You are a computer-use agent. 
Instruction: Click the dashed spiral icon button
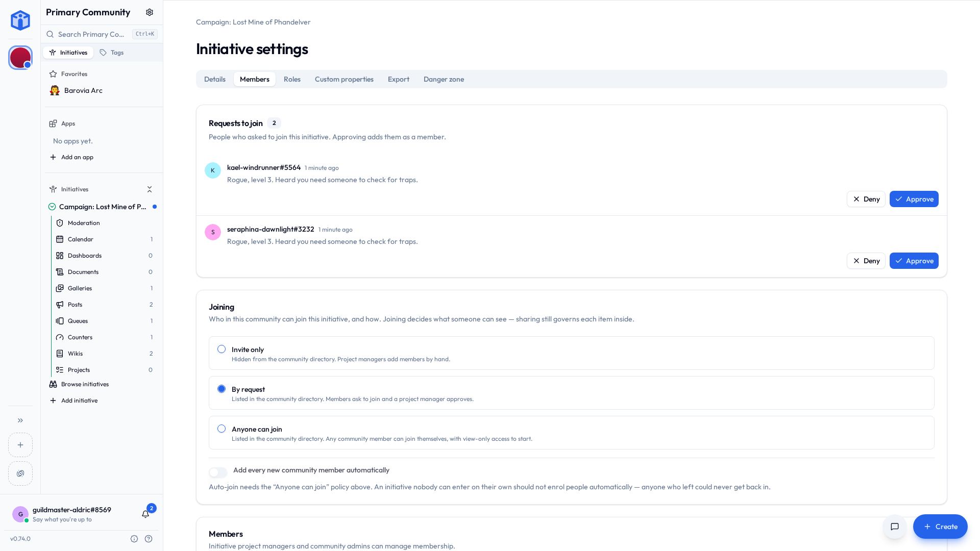pos(20,473)
